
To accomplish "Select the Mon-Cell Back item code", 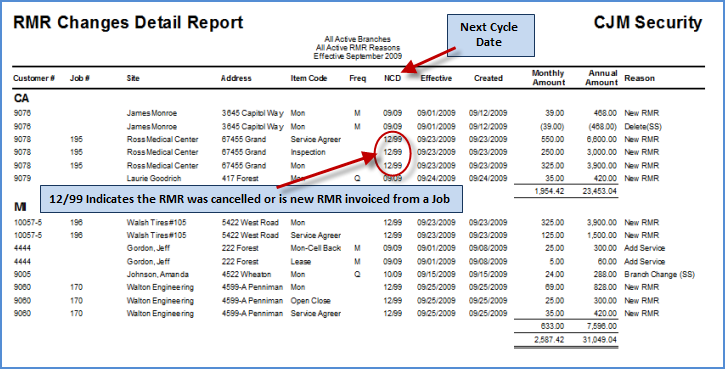I will click(x=315, y=248).
